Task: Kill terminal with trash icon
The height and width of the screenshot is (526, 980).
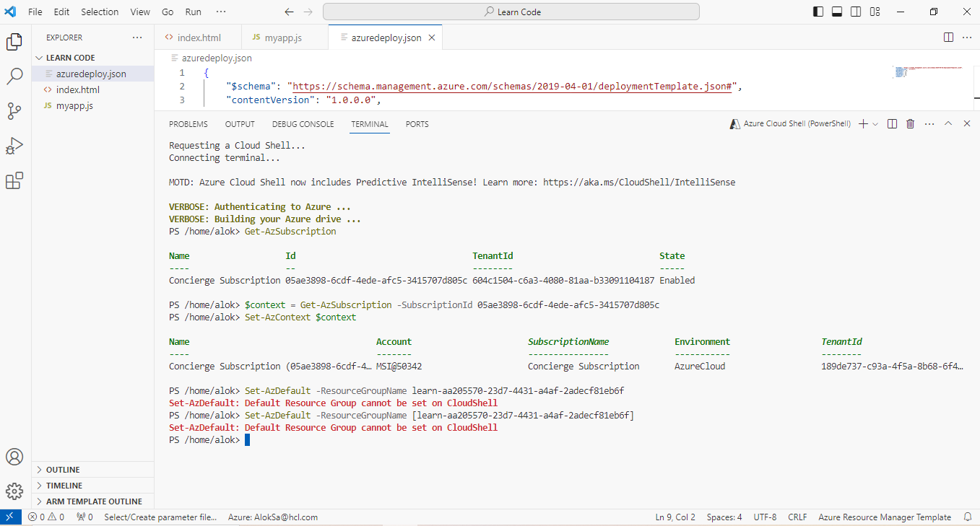Action: click(911, 124)
